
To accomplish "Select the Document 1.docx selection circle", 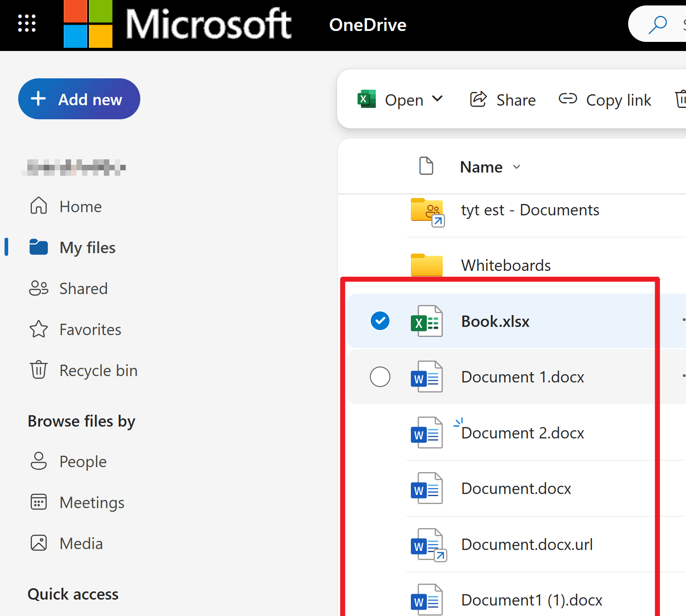I will pos(380,377).
